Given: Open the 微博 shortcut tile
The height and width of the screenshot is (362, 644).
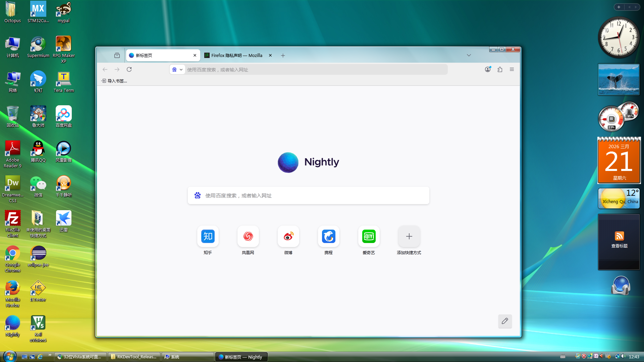Looking at the screenshot, I should coord(288,237).
